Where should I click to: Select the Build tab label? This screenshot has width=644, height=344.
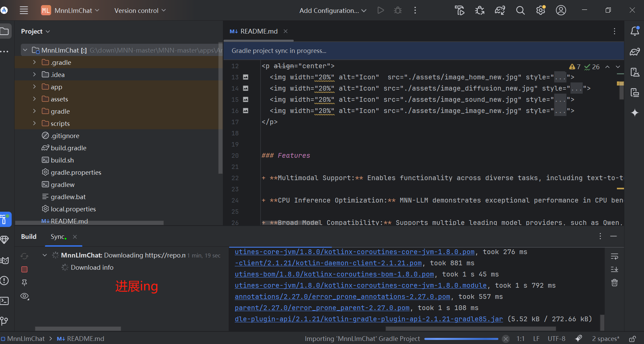[29, 236]
